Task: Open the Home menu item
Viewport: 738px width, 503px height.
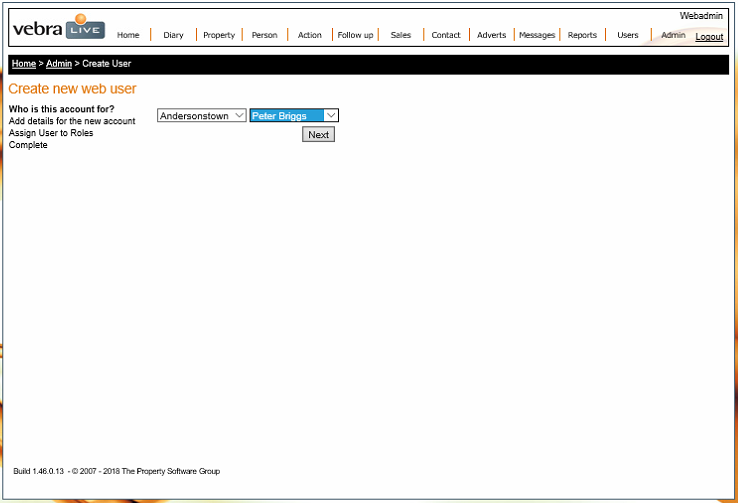Action: pyautogui.click(x=128, y=35)
